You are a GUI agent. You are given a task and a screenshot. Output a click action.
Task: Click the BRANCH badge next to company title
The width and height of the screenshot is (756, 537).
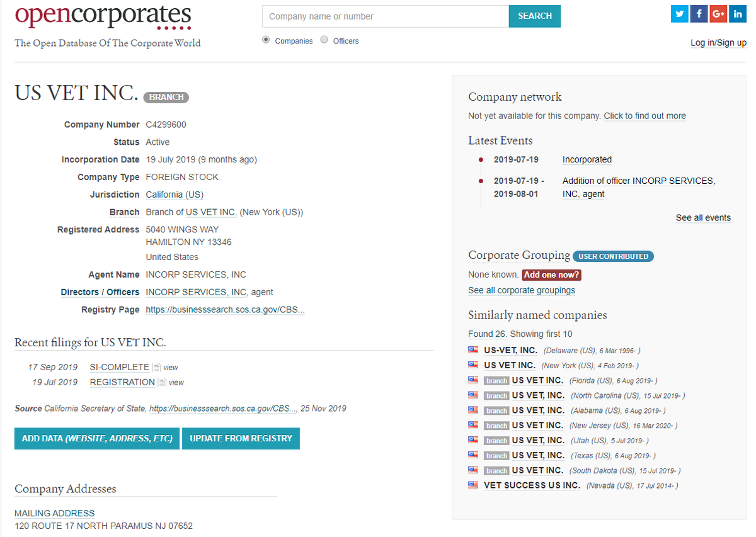tap(166, 98)
